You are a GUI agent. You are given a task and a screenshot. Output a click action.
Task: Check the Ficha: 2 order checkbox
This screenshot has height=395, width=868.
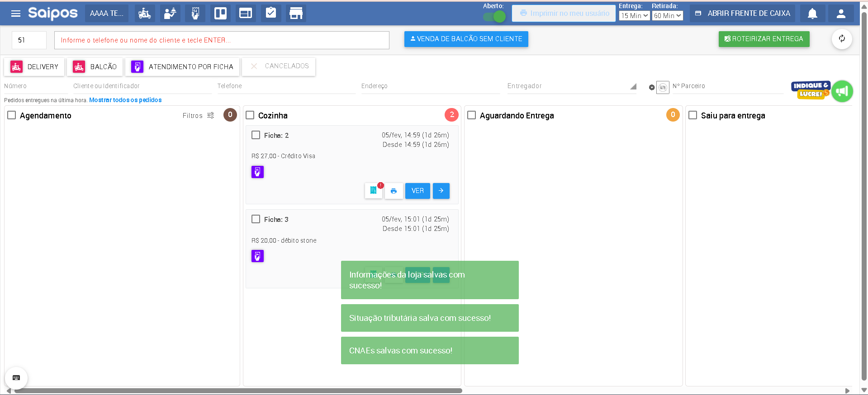click(x=256, y=135)
